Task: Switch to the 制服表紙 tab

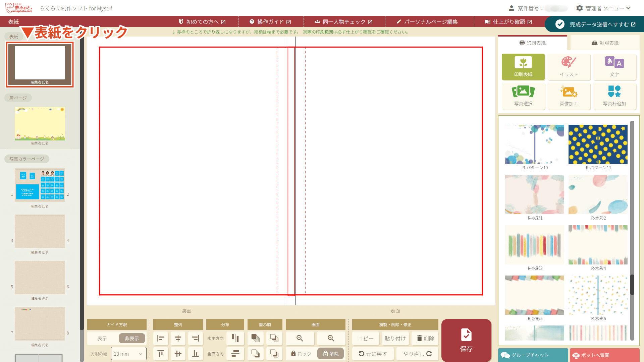Action: (x=605, y=43)
